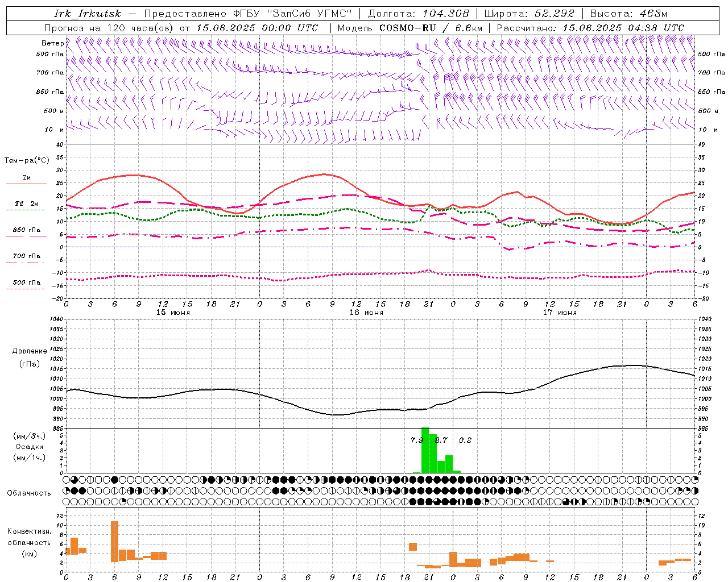728x582 pixels.
Task: Click the Осадки panel label
Action: pyautogui.click(x=29, y=447)
